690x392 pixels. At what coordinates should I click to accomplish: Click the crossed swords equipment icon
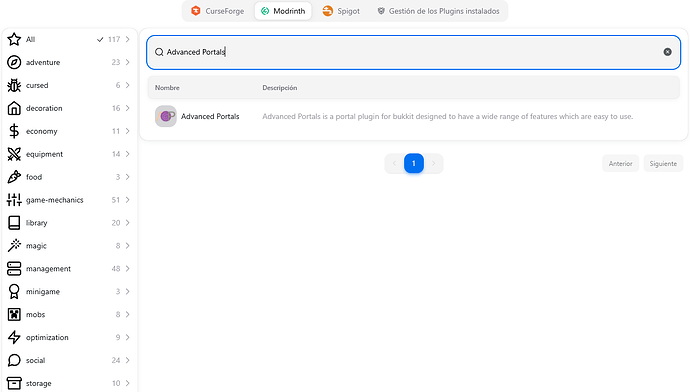pos(14,154)
